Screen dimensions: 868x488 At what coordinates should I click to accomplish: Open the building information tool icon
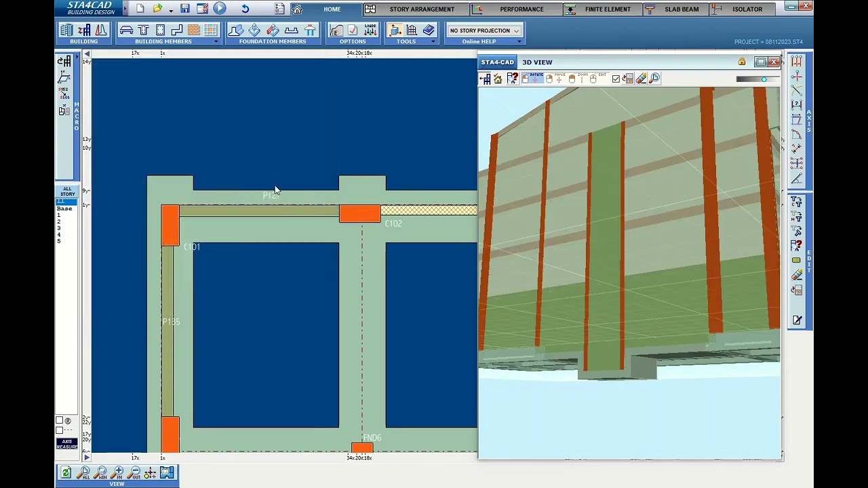click(66, 30)
